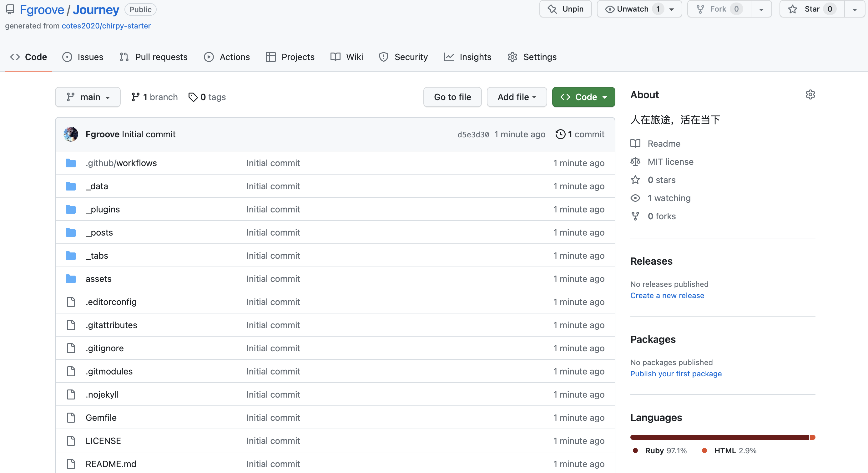The width and height of the screenshot is (868, 473).
Task: Click the Readme book icon in About
Action: pos(635,144)
